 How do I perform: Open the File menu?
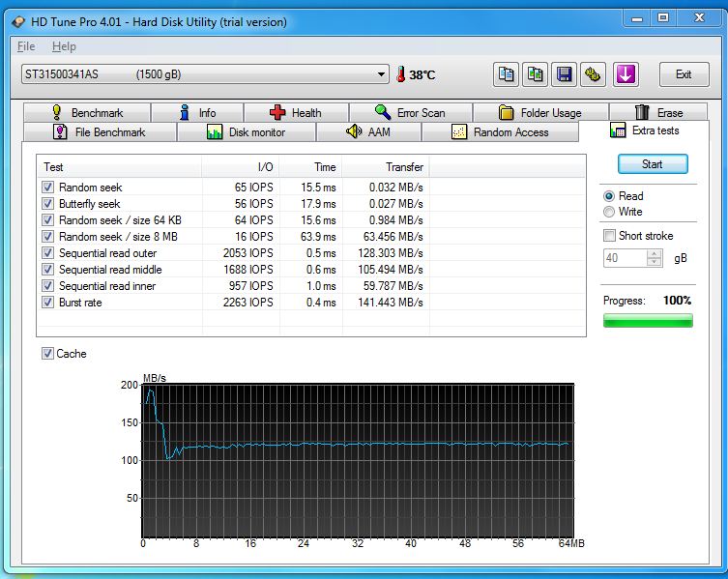click(26, 46)
